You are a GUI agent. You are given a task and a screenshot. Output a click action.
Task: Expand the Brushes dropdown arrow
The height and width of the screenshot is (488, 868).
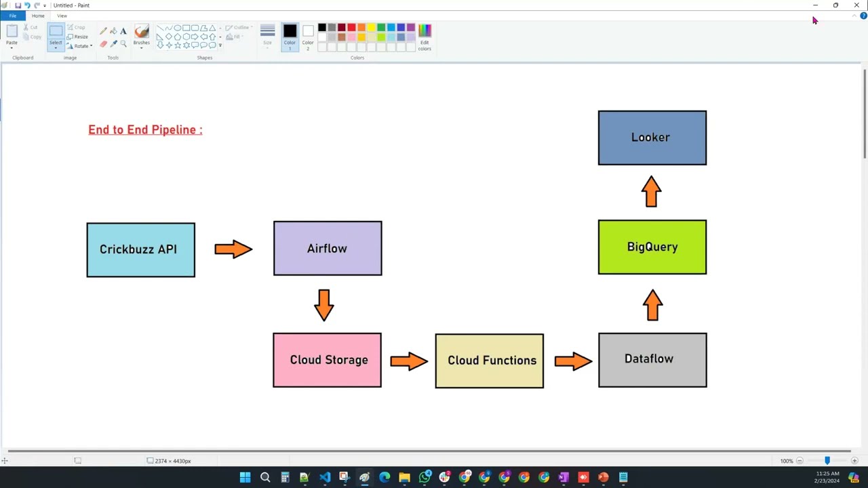point(141,48)
